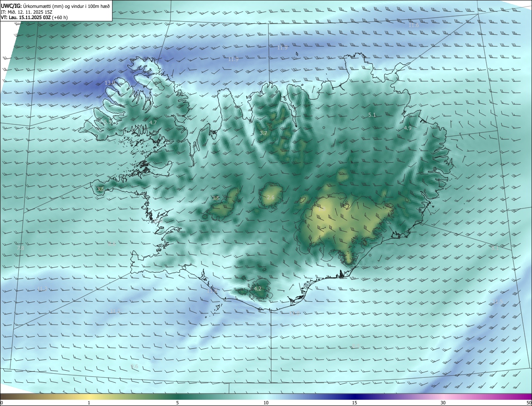Click the color scale tick label 1
This screenshot has height=406, width=532.
(89, 403)
